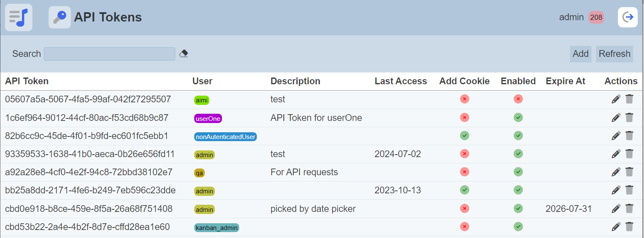Click the music playlist app logo
This screenshot has height=238, width=644.
pos(18,17)
